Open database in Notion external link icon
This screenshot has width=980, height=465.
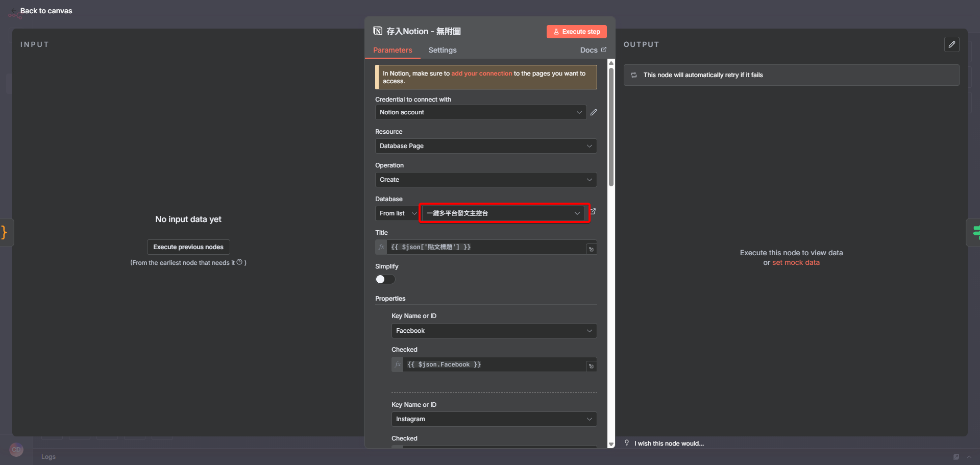click(x=593, y=211)
